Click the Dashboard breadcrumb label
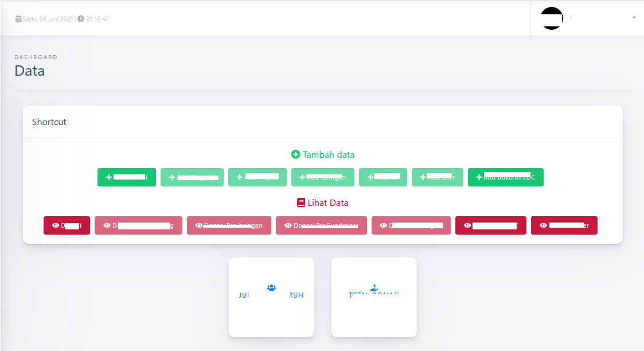Image resolution: width=644 pixels, height=351 pixels. pos(36,57)
